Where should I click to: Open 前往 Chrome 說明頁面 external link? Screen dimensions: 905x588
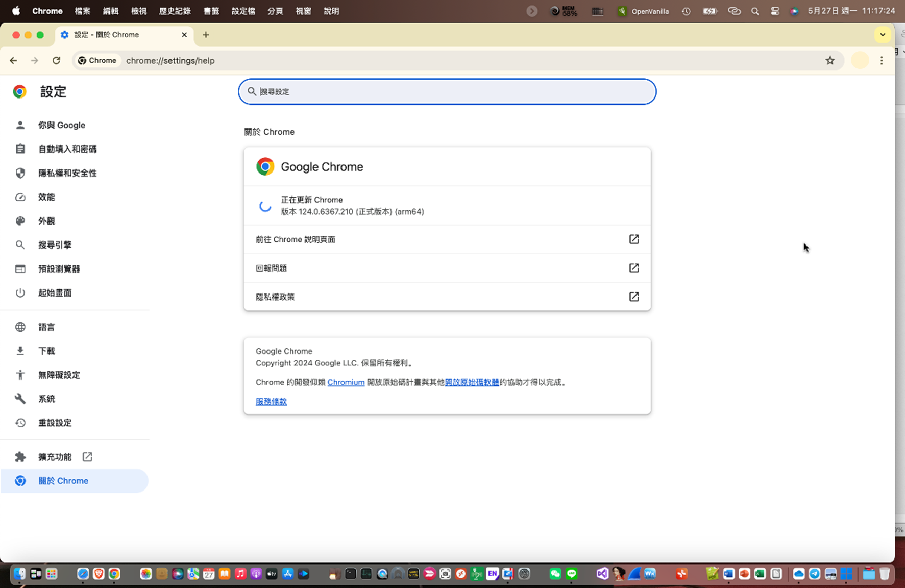pyautogui.click(x=447, y=239)
